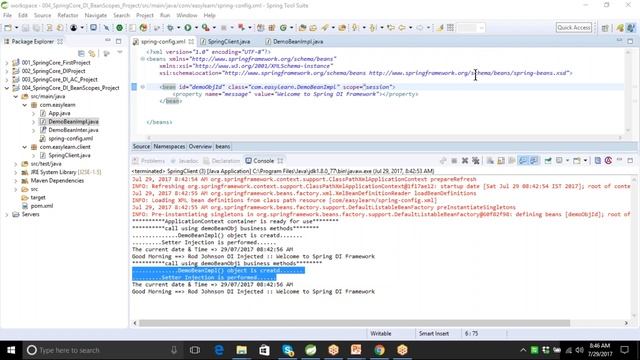The width and height of the screenshot is (640, 360).
Task: Open the Window menu
Action: coord(187,15)
